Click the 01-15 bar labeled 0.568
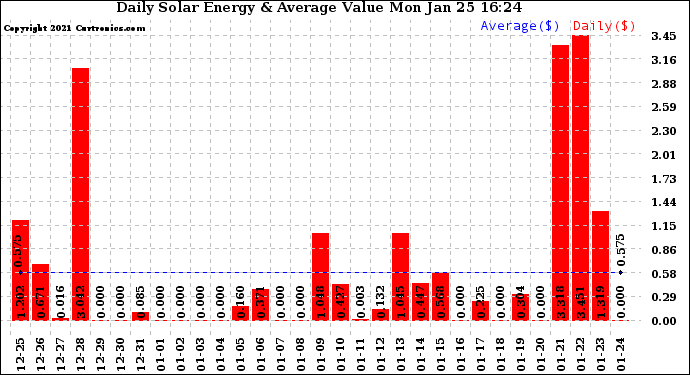 (x=440, y=296)
